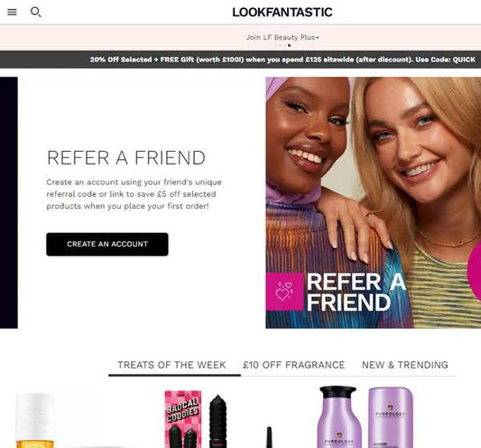This screenshot has width=481, height=448.
Task: Click the REFER A FRIEND heading
Action: click(126, 158)
